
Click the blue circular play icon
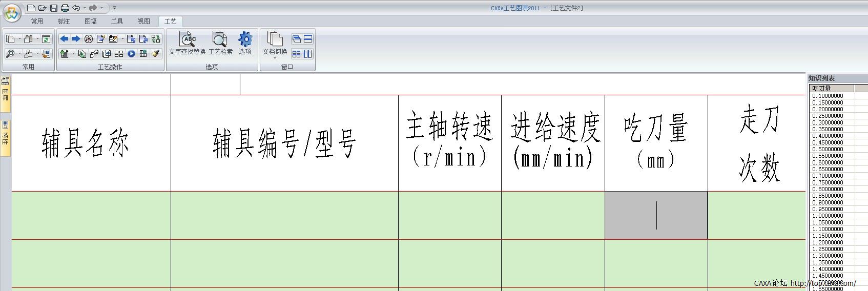131,54
